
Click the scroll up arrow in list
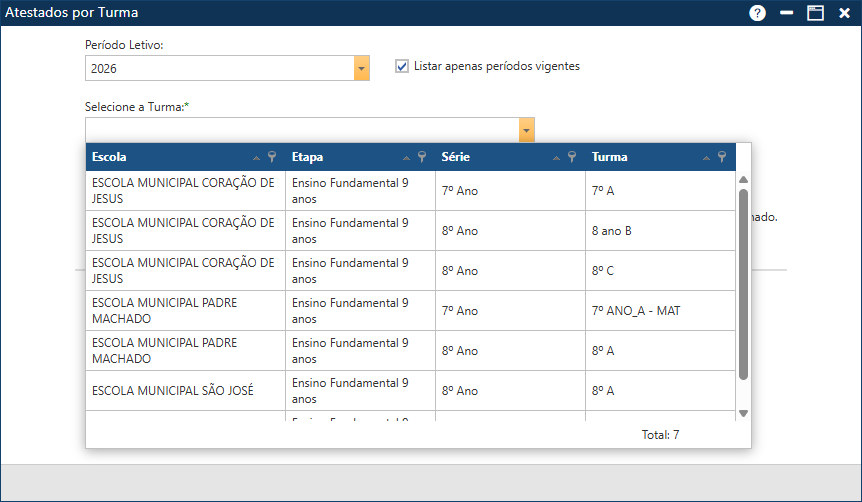tap(743, 180)
